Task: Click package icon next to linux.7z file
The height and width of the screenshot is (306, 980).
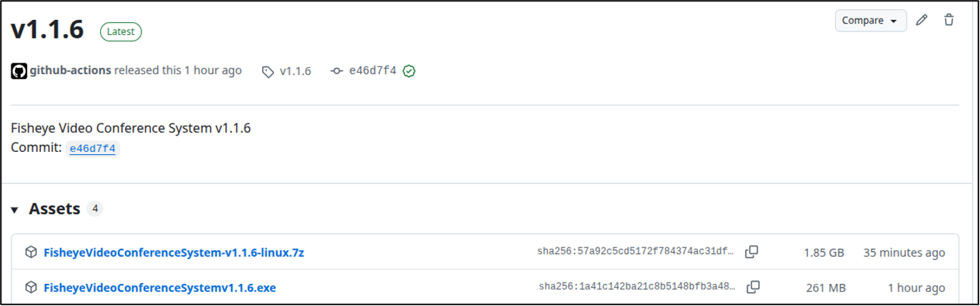Action: pyautogui.click(x=31, y=252)
